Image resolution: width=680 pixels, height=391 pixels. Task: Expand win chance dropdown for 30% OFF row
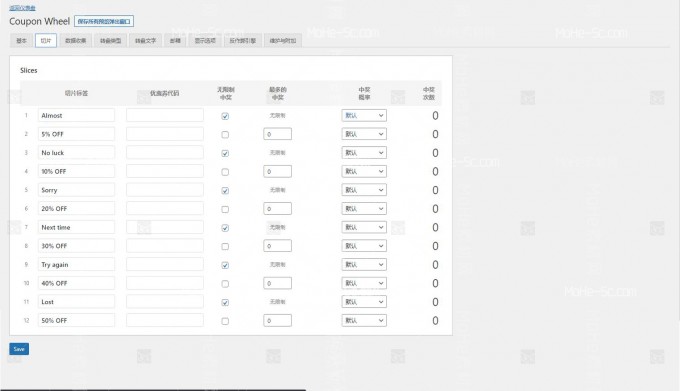[364, 246]
